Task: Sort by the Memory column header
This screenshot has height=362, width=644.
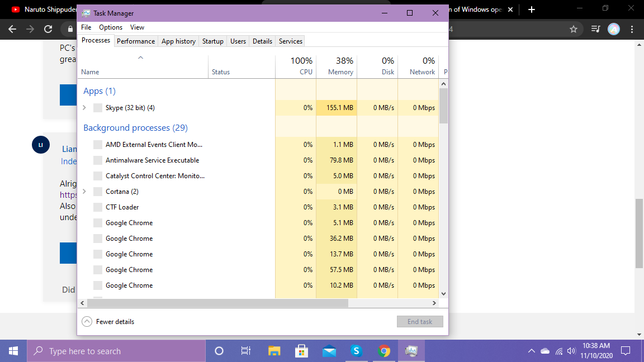Action: [x=337, y=66]
